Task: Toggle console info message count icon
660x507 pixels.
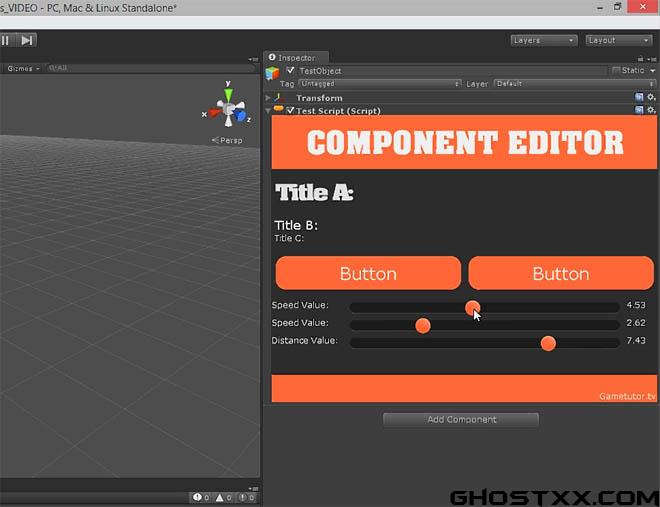Action: click(x=201, y=497)
